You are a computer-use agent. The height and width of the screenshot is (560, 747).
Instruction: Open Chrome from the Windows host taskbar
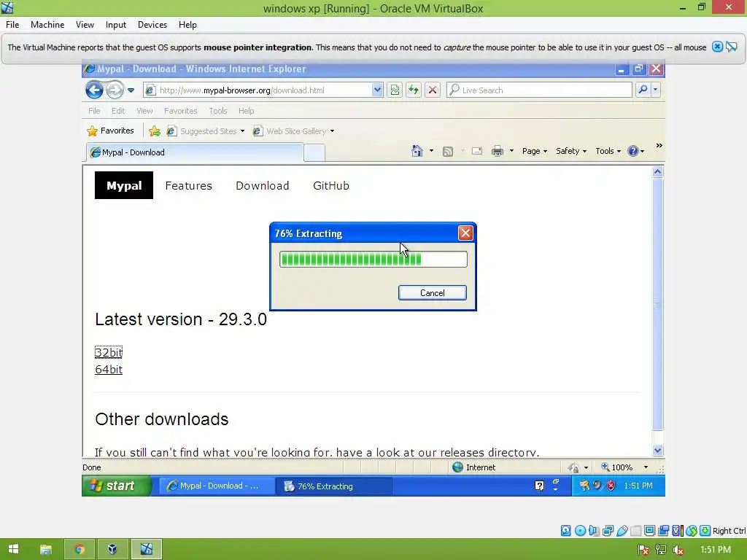coord(80,549)
